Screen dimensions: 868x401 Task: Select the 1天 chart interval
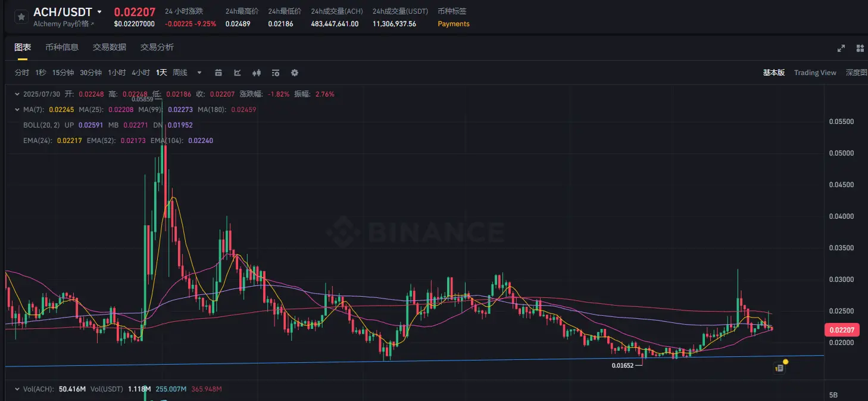161,73
